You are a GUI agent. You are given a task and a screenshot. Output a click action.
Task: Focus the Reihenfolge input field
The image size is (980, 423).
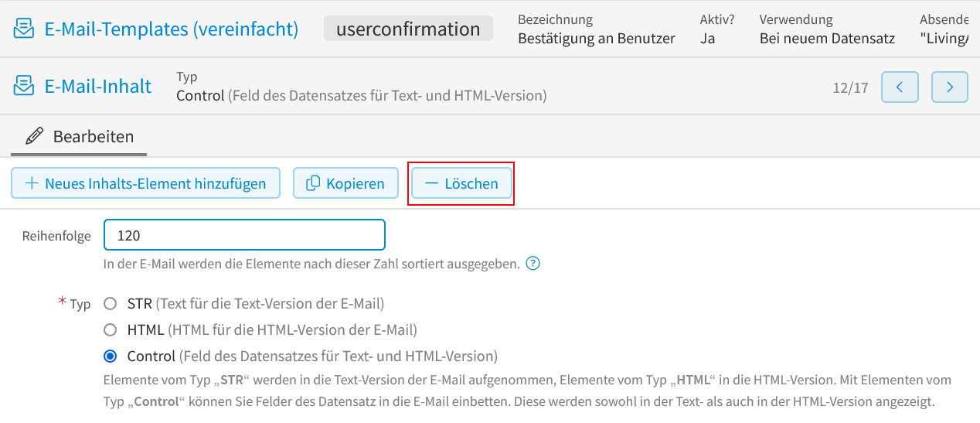pyautogui.click(x=244, y=235)
